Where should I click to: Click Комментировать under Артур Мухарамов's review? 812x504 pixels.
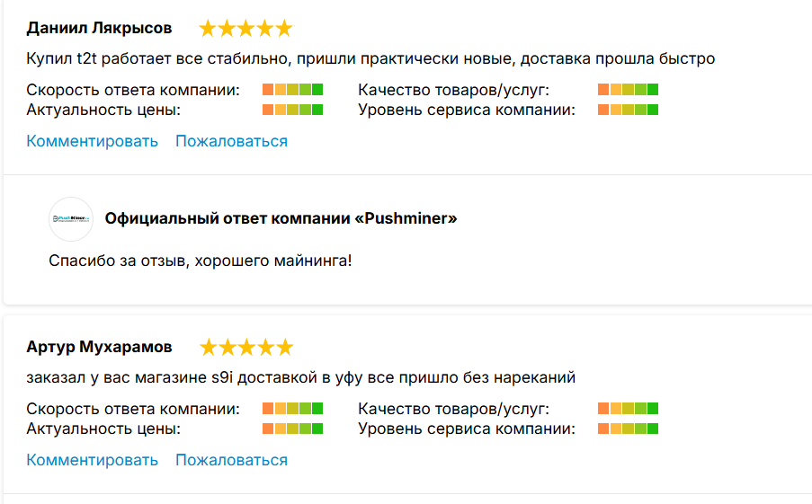(93, 460)
